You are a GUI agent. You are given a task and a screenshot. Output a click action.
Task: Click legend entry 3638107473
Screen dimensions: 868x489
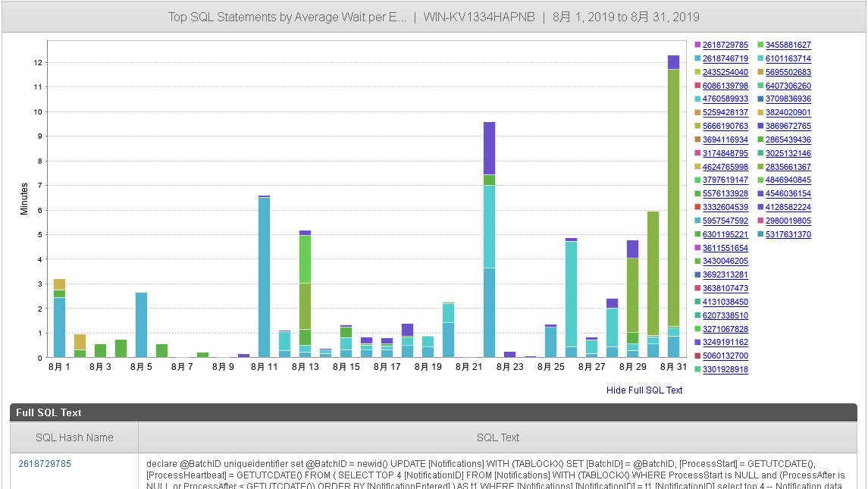pyautogui.click(x=725, y=288)
